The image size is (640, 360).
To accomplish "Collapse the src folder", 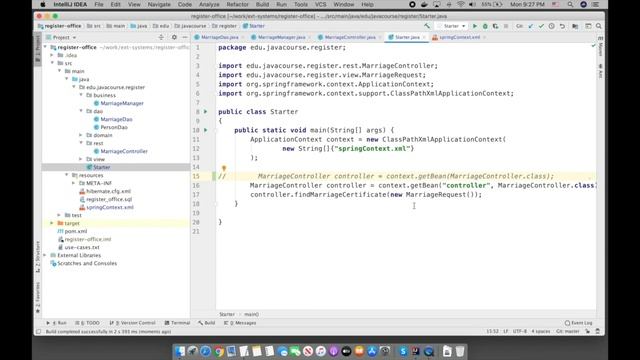I will [x=52, y=63].
